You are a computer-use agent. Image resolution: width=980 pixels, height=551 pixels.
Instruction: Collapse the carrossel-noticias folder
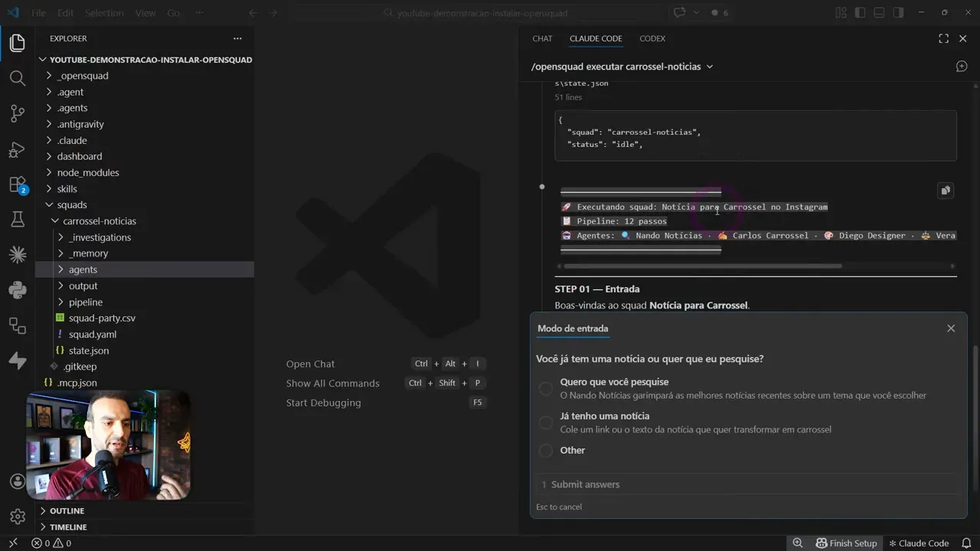click(99, 221)
